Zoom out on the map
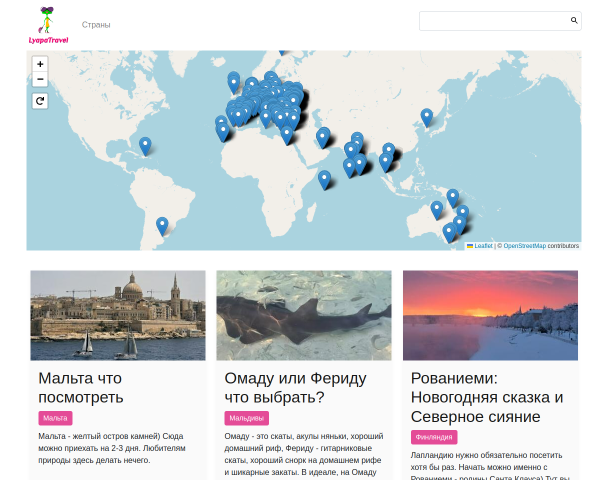Image resolution: width=600 pixels, height=480 pixels. tap(40, 79)
